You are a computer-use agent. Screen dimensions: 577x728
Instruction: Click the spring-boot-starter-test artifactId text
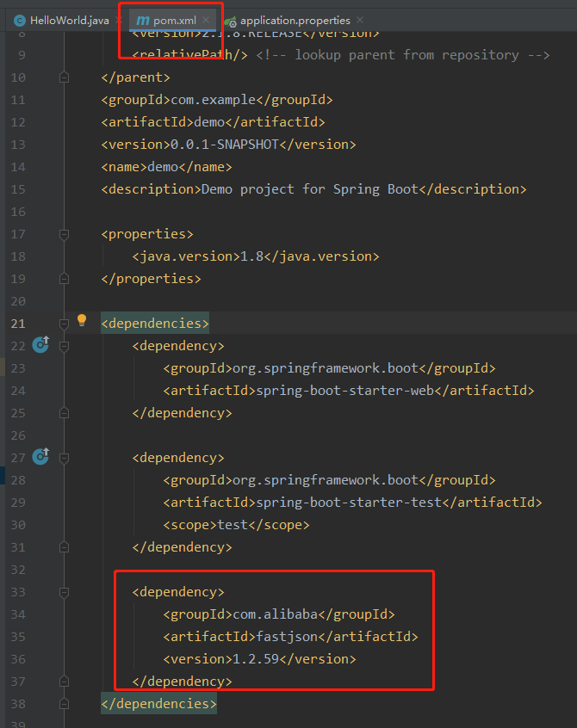pyautogui.click(x=349, y=503)
